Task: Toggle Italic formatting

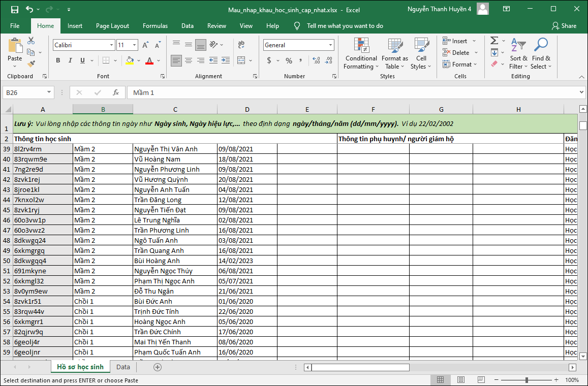Action: point(70,60)
